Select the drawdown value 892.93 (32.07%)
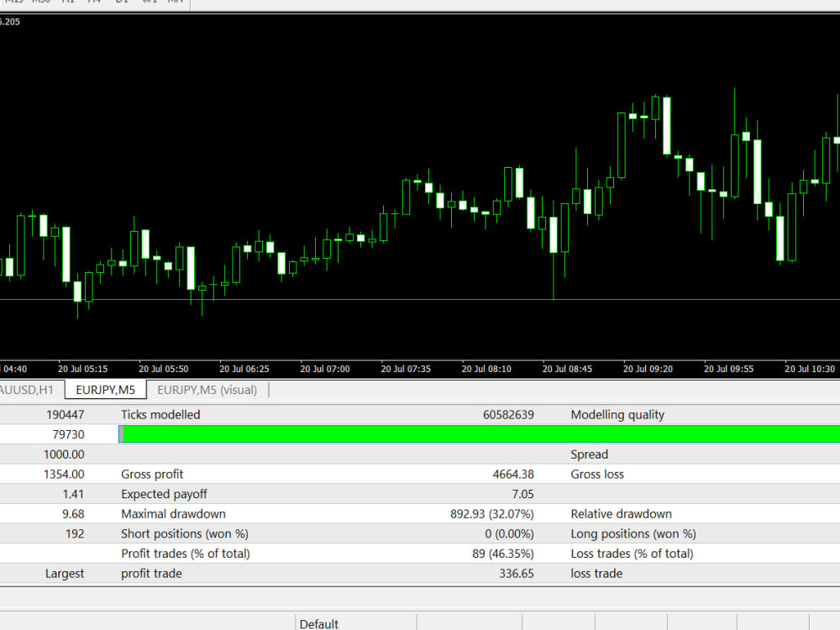The width and height of the screenshot is (840, 630). (491, 514)
